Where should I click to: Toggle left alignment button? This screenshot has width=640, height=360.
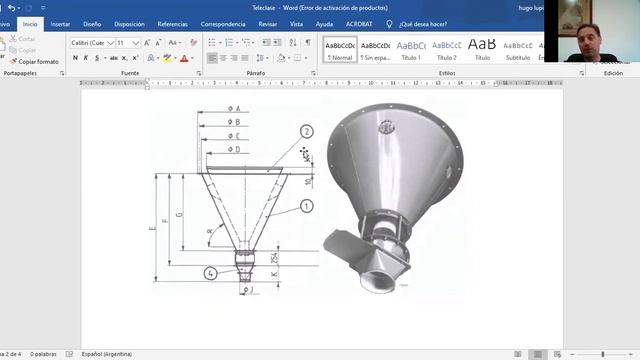[x=212, y=58]
